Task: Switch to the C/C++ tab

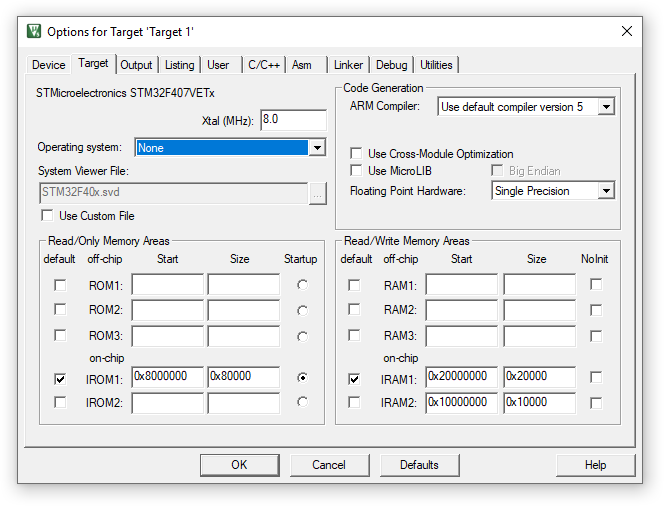Action: (264, 65)
